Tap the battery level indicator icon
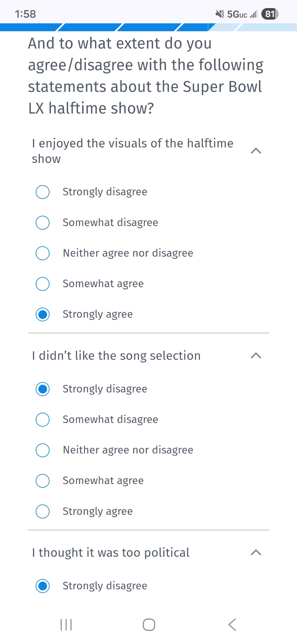 [270, 14]
